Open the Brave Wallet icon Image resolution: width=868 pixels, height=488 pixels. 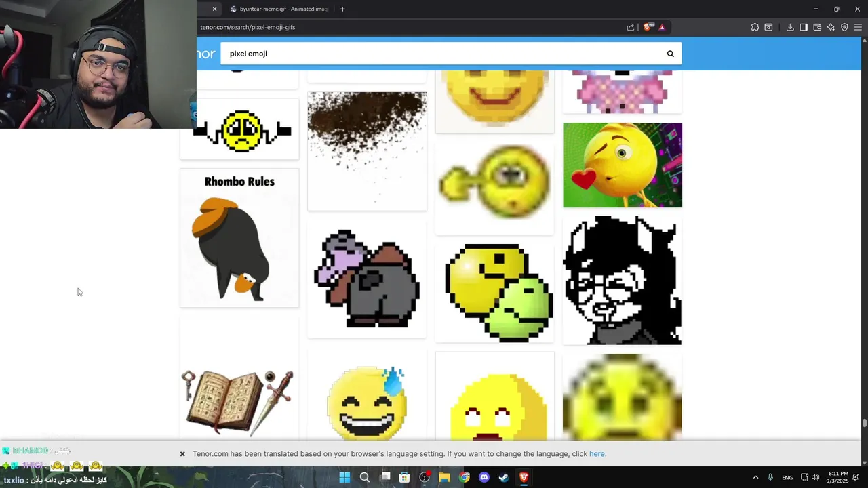817,27
